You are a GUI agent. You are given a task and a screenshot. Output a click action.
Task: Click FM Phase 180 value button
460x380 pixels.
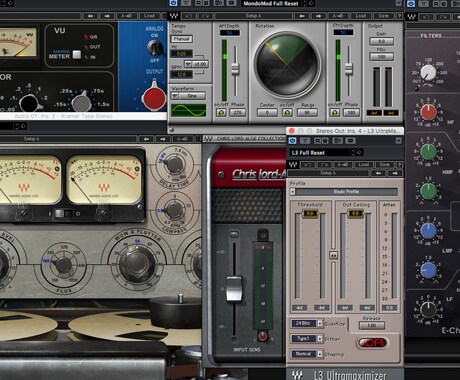[351, 113]
